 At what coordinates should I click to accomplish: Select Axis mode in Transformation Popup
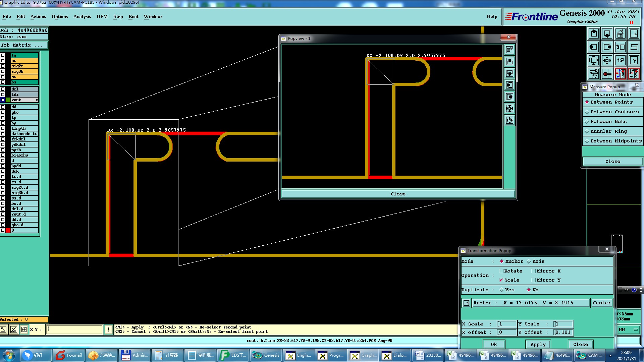pyautogui.click(x=529, y=261)
